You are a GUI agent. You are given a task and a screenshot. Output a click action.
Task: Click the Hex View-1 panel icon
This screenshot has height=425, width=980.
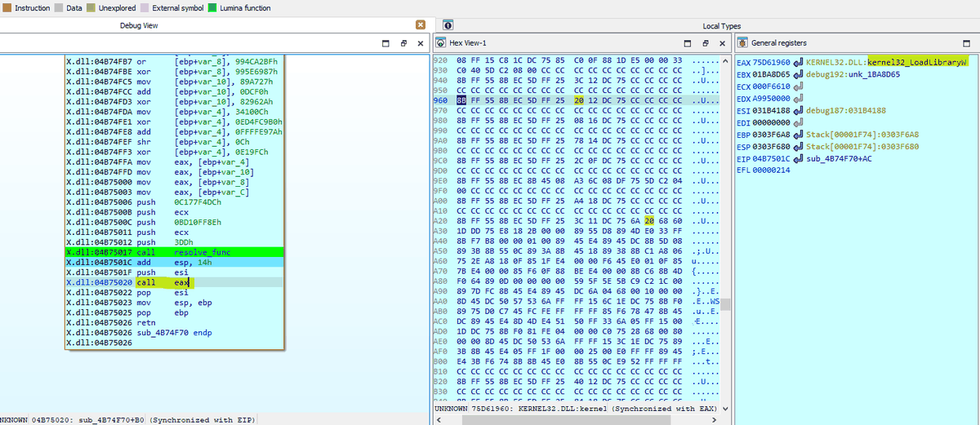(x=441, y=42)
